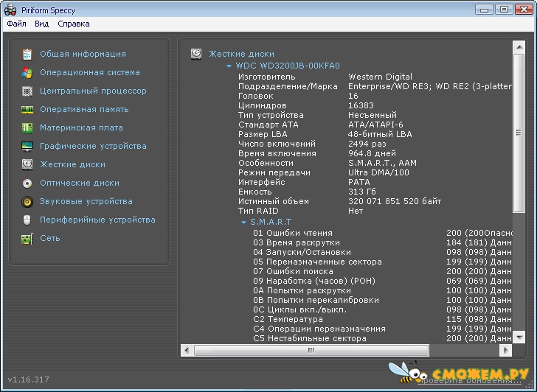Click the horizontal scrollbar thumb

point(311,350)
